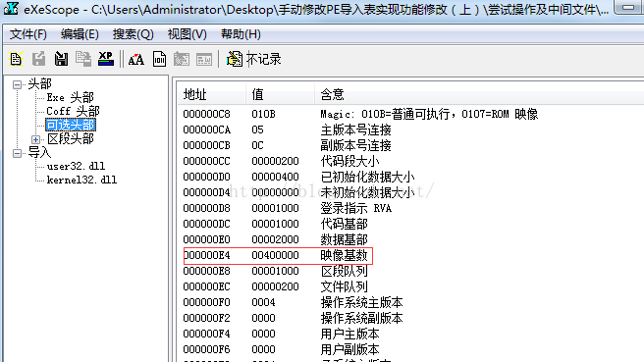The width and height of the screenshot is (644, 362).
Task: Click the greyed dialog editor icon
Action: point(204,60)
